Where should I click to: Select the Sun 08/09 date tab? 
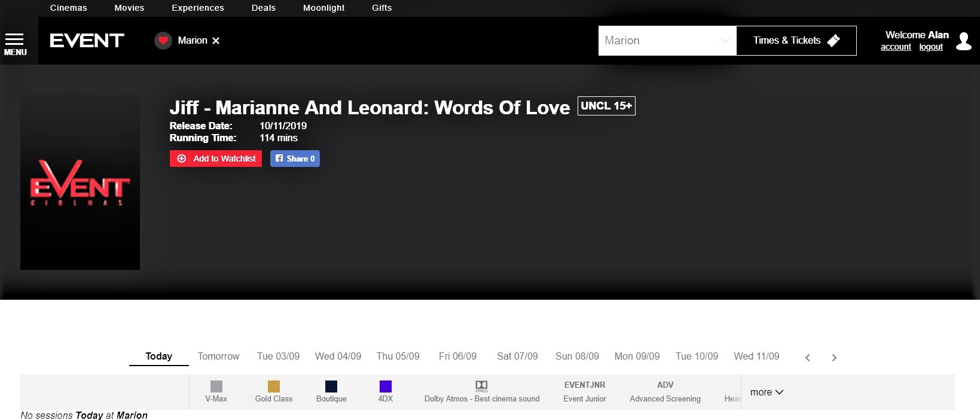(578, 357)
